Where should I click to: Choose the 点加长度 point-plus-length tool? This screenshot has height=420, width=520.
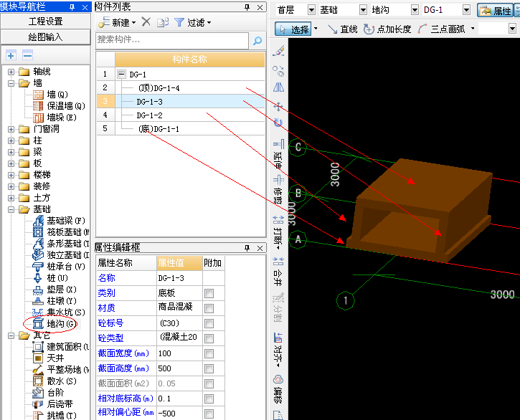point(387,29)
